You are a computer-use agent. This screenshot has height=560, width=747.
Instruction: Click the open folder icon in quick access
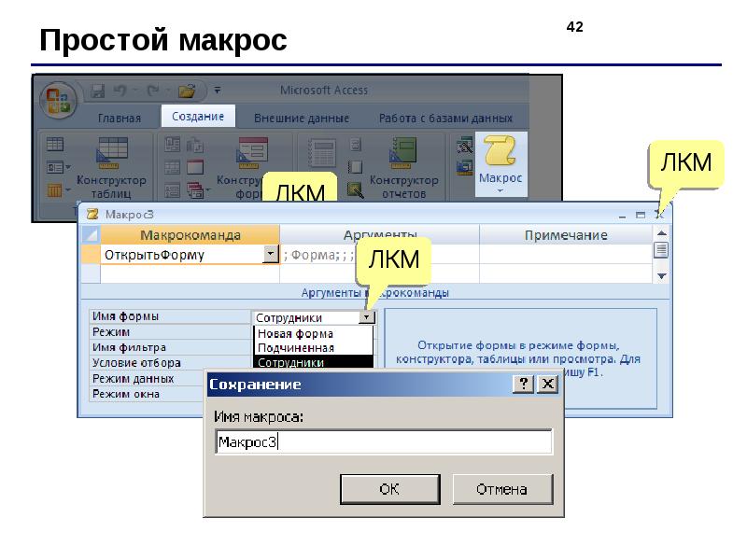point(187,91)
